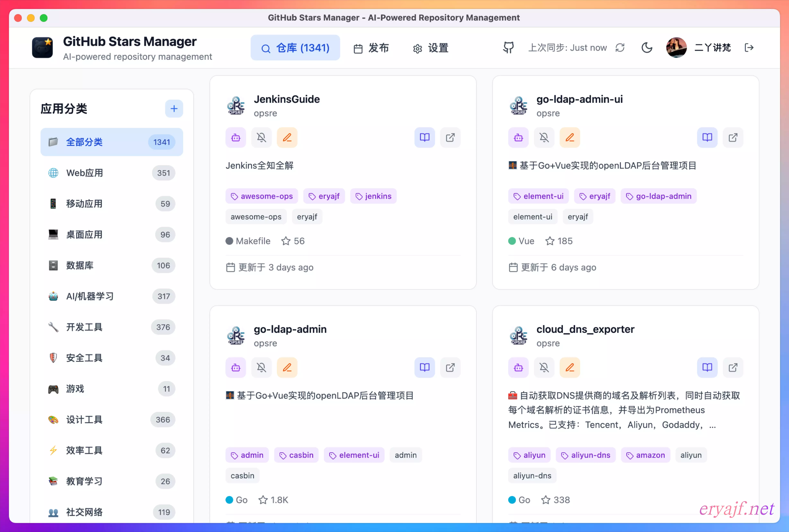The height and width of the screenshot is (532, 789).
Task: Click the purple casbin tag
Action: [x=296, y=455]
